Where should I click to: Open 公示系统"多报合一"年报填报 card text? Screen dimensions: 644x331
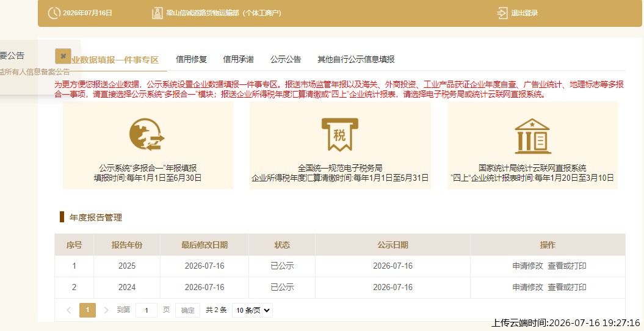[x=148, y=168]
